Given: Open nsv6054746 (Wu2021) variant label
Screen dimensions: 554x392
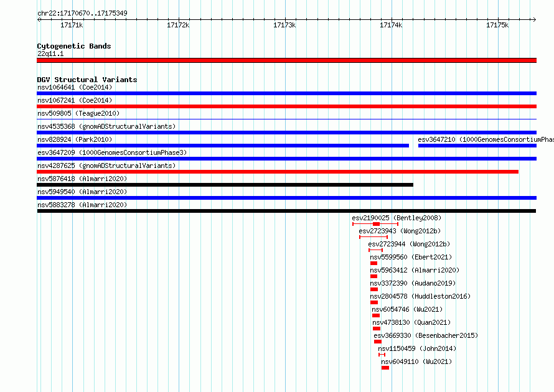Looking at the screenshot, I should [x=407, y=309].
